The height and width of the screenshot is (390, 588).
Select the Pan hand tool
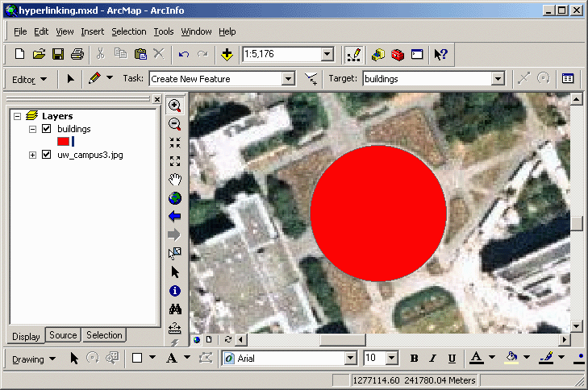pos(174,180)
